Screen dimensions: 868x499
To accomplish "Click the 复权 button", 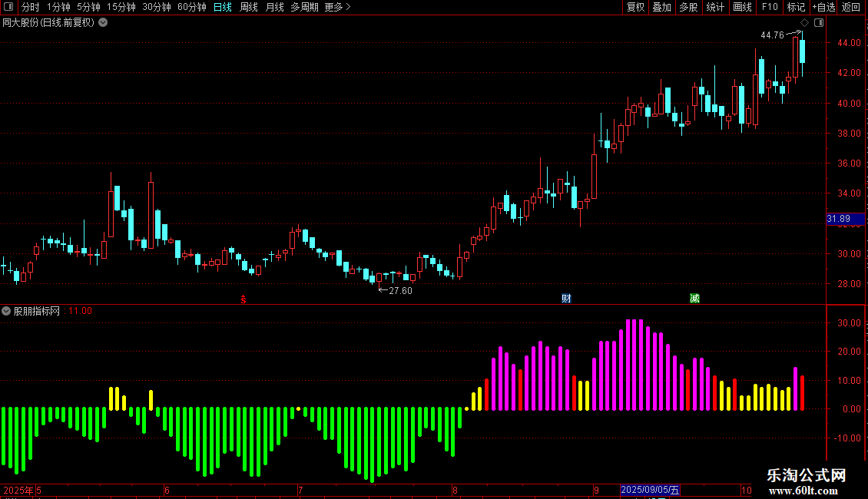I will point(635,7).
